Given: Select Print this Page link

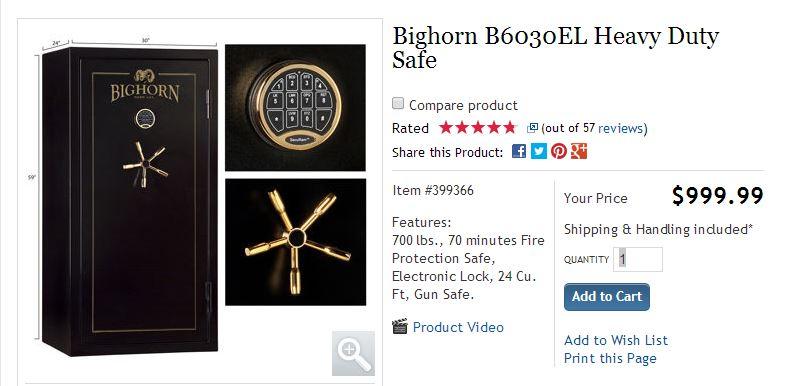Looking at the screenshot, I should coord(610,358).
